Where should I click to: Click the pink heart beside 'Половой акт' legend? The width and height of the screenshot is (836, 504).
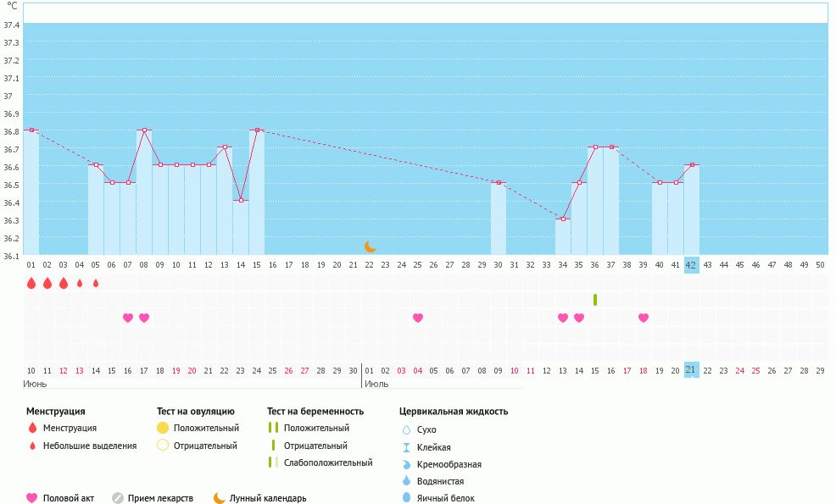click(32, 498)
